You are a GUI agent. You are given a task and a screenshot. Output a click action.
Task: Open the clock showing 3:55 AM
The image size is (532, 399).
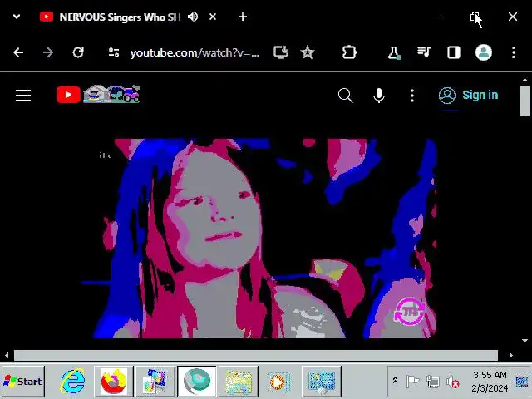(490, 382)
